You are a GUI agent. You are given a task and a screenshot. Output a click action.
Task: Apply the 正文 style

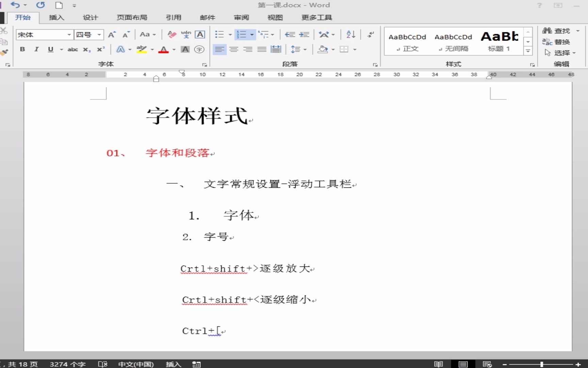(407, 42)
